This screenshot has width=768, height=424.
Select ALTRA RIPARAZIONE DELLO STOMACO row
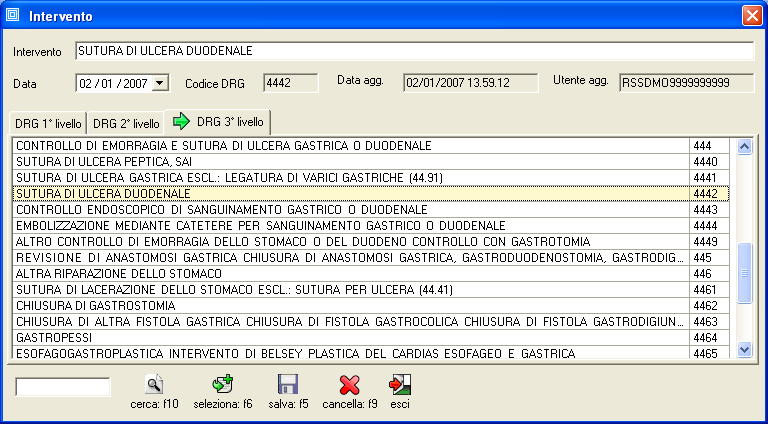[350, 274]
